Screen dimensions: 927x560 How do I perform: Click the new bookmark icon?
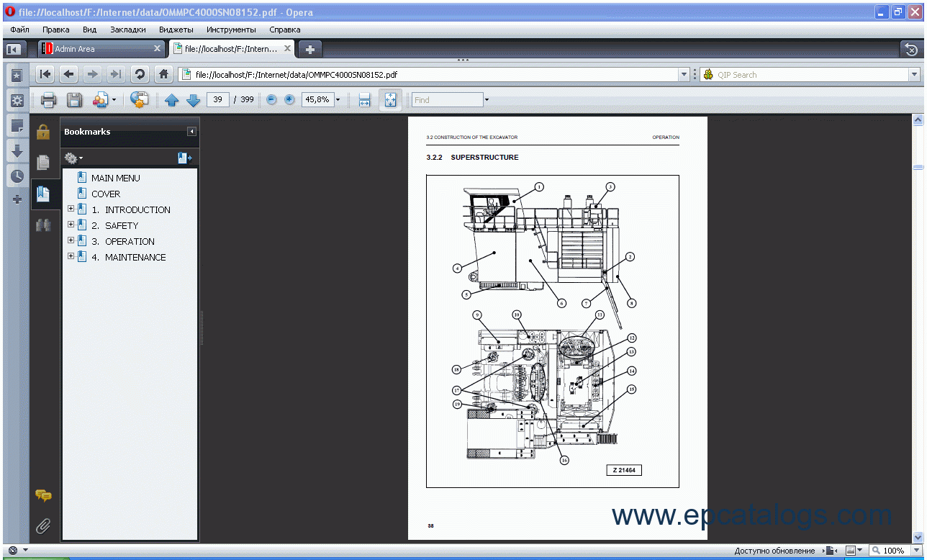pyautogui.click(x=185, y=158)
